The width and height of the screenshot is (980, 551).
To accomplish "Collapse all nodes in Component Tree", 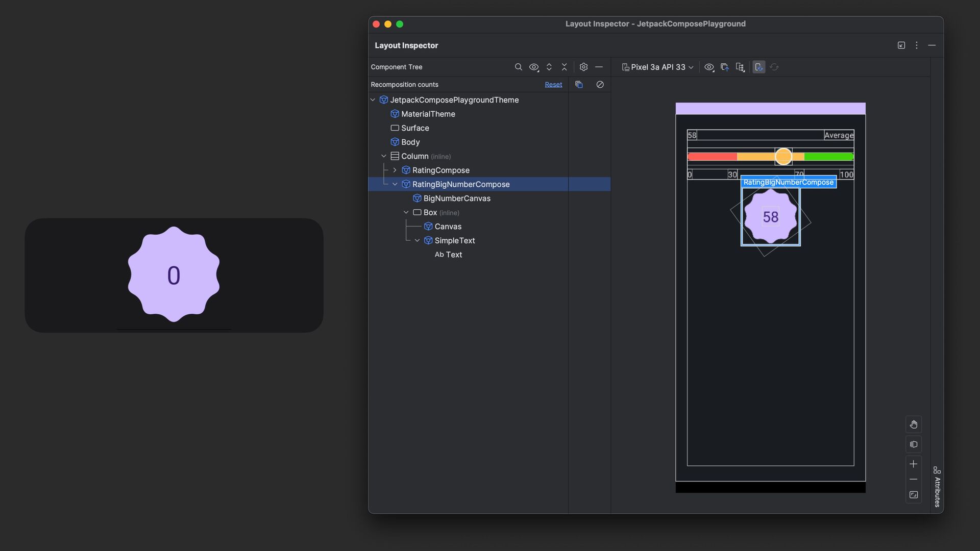I will coord(564,67).
